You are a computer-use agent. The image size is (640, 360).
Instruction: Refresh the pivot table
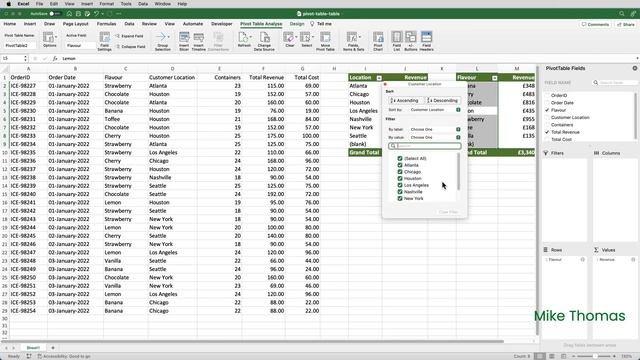[x=244, y=40]
